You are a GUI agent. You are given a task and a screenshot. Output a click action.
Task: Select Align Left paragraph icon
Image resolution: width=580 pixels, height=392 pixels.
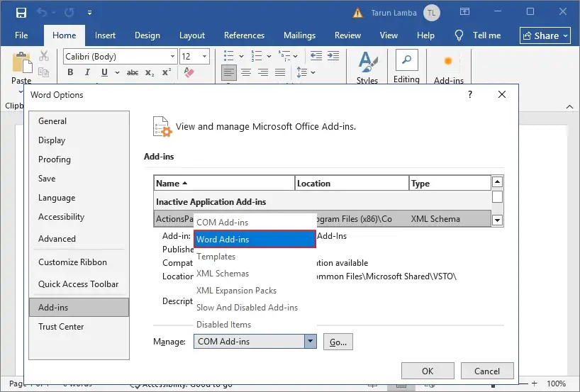click(x=229, y=72)
